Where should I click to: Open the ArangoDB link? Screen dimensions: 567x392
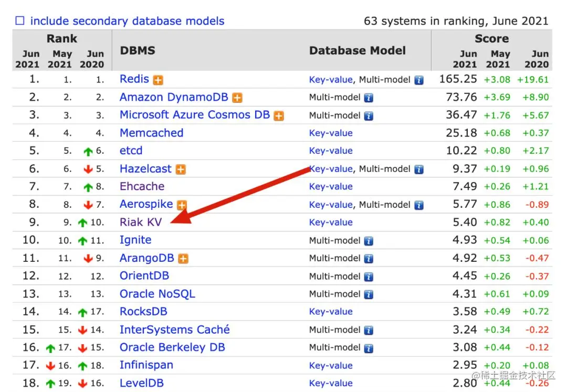point(147,258)
